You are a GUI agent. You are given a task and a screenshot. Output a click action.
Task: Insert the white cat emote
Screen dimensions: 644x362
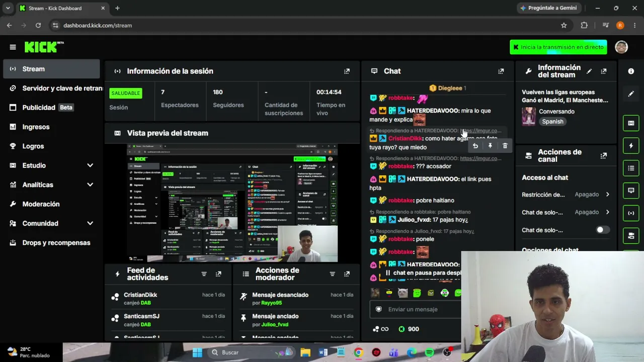(x=403, y=293)
